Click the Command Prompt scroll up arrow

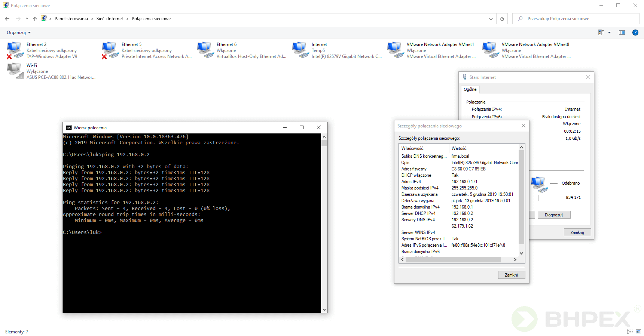(x=324, y=137)
